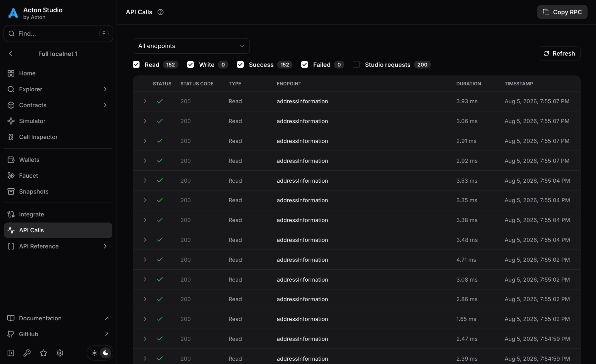Click the Full localnet 1 network label
Image resolution: width=596 pixels, height=364 pixels.
tap(58, 54)
